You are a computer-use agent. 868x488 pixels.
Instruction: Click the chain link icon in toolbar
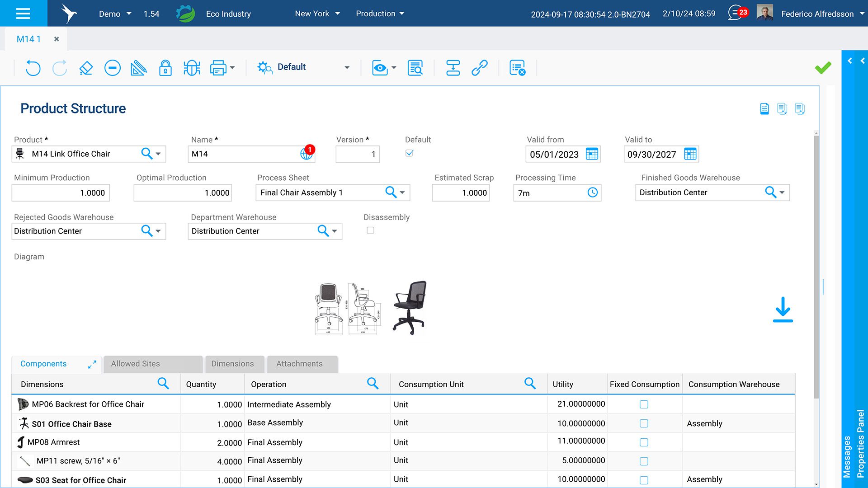click(x=479, y=68)
